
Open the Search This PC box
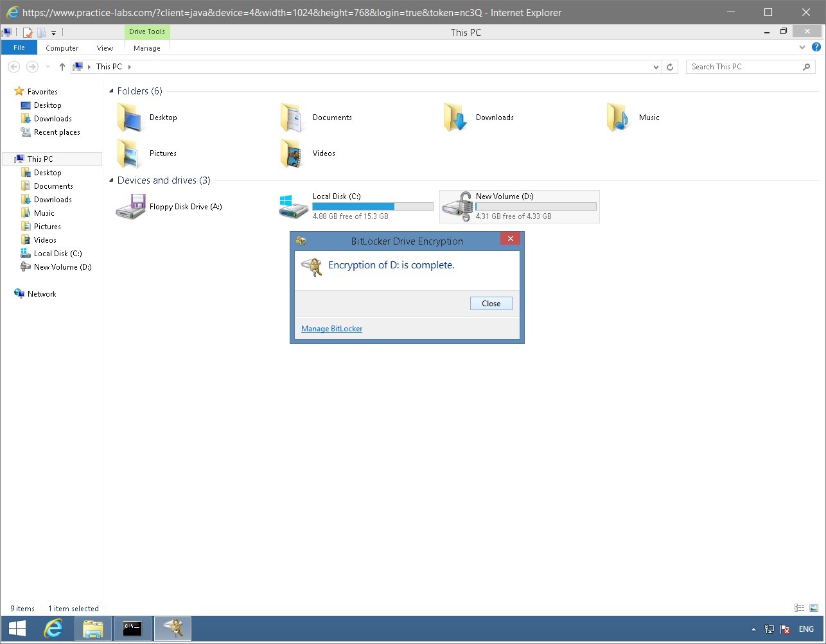click(745, 66)
